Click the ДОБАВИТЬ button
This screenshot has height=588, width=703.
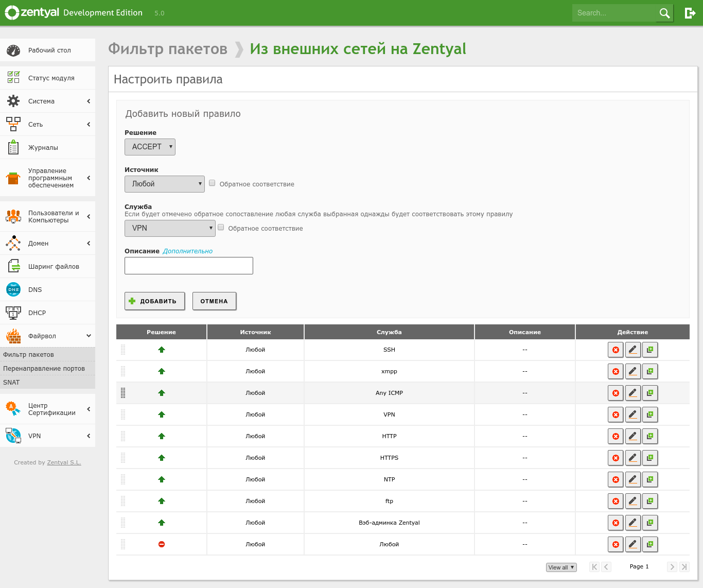(x=154, y=301)
